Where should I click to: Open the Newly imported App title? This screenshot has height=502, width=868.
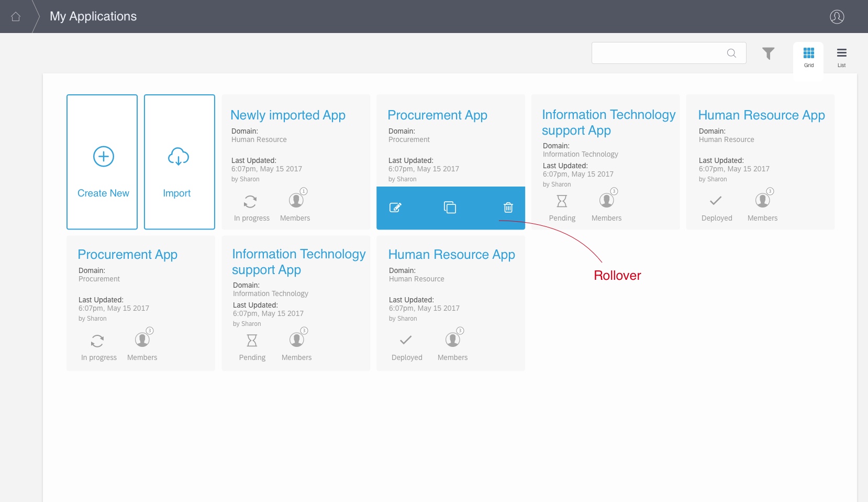point(288,115)
